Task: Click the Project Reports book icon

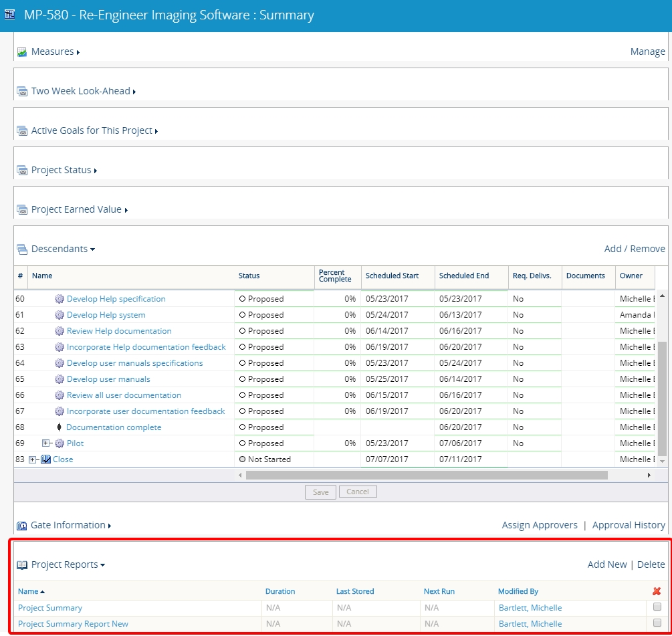Action: [x=22, y=565]
